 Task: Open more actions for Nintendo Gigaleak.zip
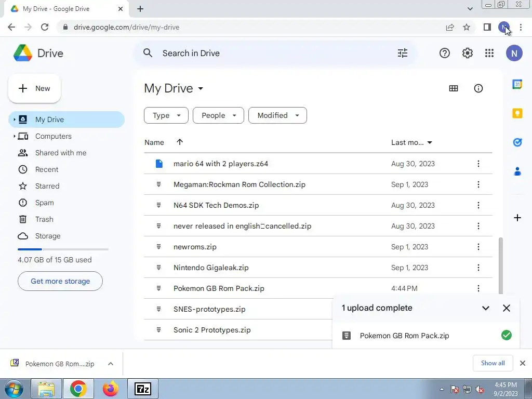coord(478,268)
